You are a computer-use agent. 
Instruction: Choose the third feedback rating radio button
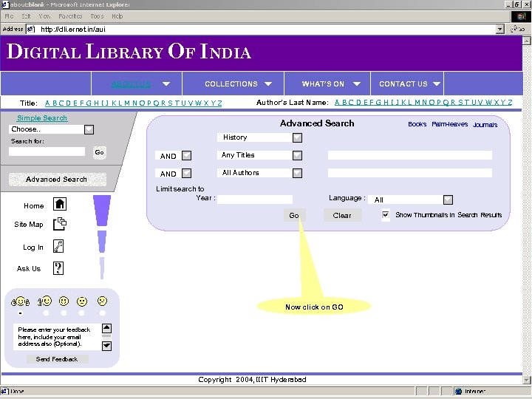coord(64,313)
